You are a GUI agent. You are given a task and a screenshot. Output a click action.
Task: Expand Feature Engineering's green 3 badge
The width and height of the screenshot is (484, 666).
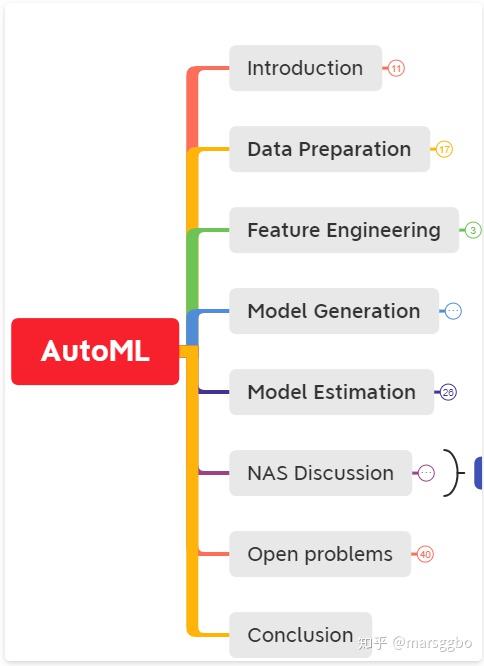473,230
